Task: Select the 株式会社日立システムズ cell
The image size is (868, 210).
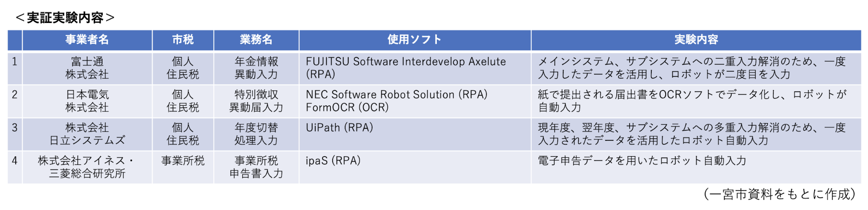Action: (87, 134)
